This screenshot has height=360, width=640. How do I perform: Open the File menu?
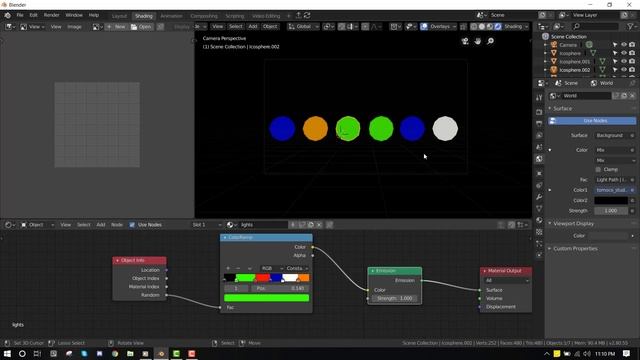[x=20, y=15]
